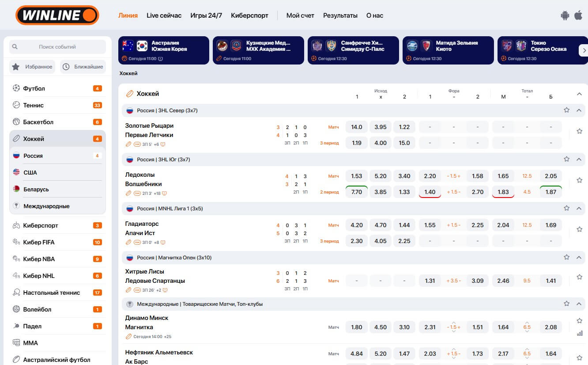
Task: Collapse the MNHL Лига 1 group
Action: 580,208
